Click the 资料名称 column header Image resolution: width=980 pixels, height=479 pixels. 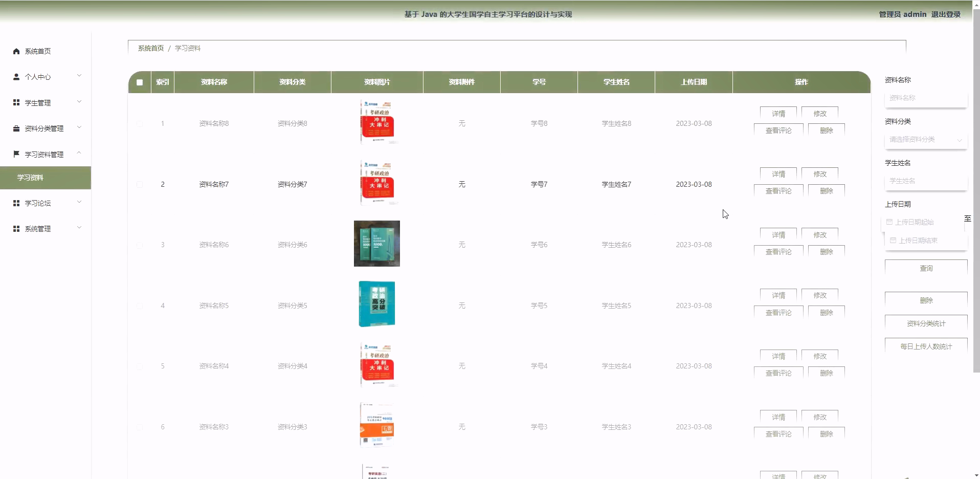214,82
